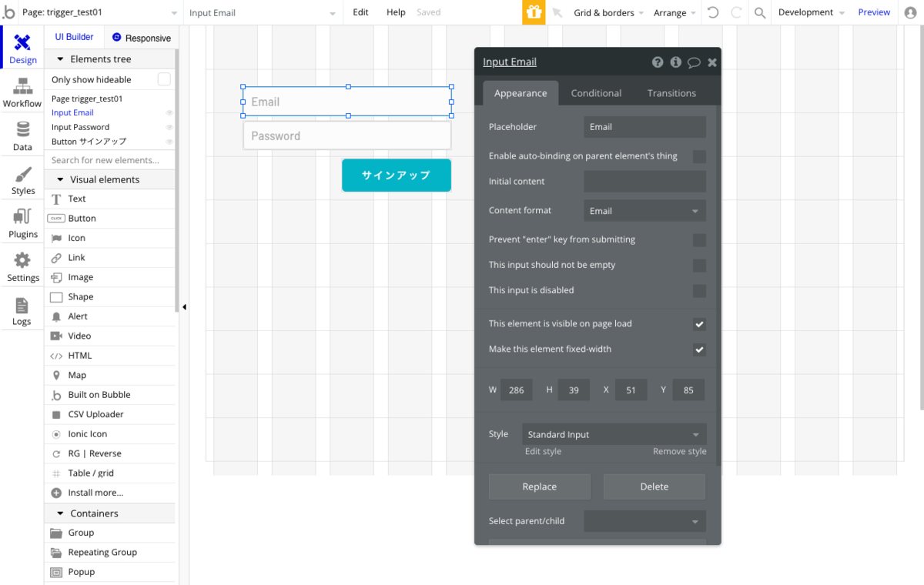Open the Logs tab

tap(22, 310)
